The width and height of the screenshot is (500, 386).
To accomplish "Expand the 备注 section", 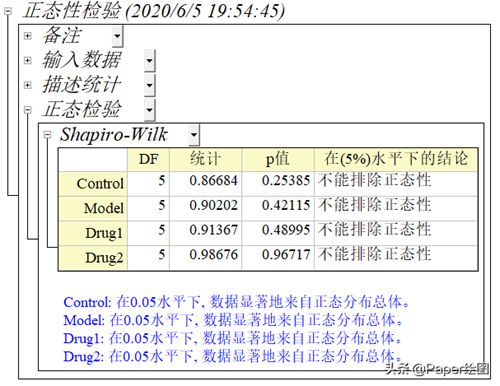I will 28,36.
